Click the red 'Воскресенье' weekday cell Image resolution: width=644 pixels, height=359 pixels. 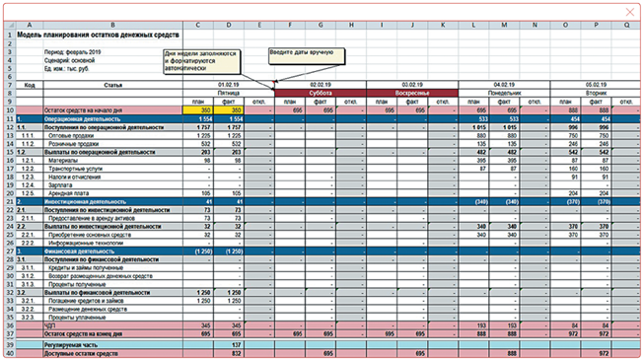point(412,94)
